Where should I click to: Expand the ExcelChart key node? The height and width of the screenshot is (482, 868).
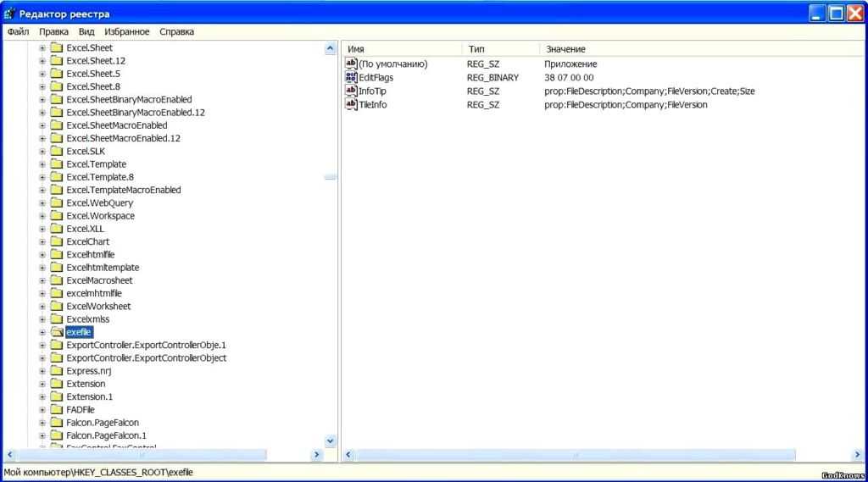click(42, 241)
